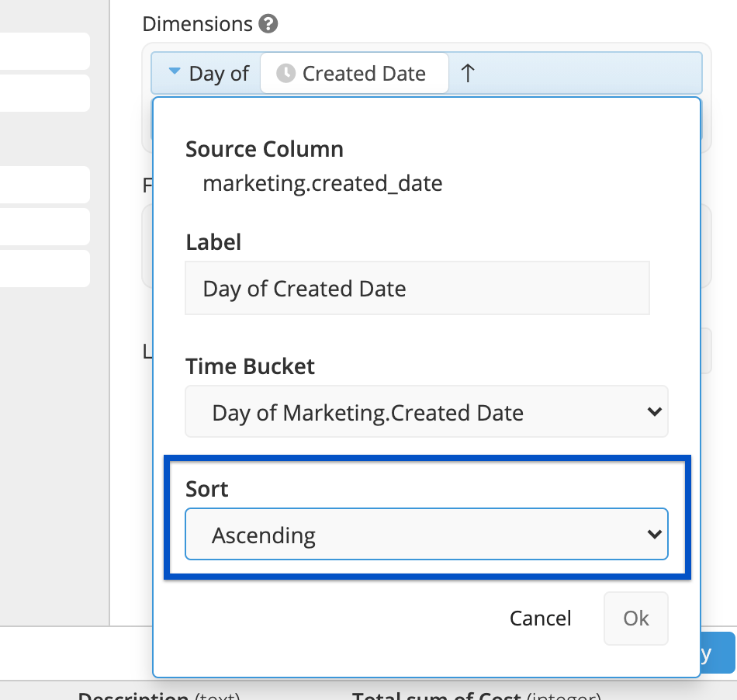This screenshot has height=700, width=737.
Task: Collapse the Day of dimension dropdown triangle
Action: pyautogui.click(x=175, y=71)
